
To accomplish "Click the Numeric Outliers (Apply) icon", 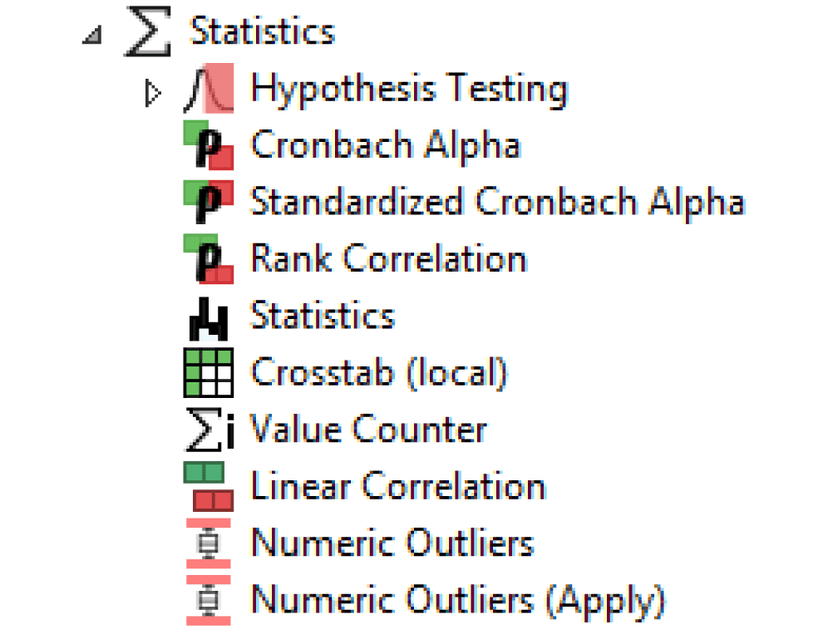I will 208,601.
